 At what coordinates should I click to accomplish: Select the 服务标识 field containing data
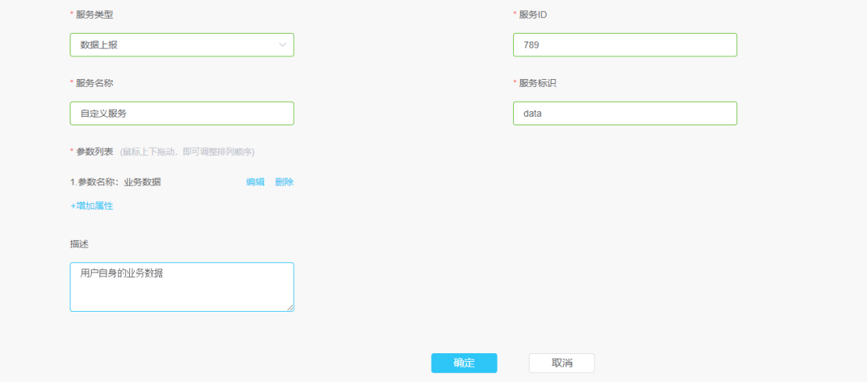pyautogui.click(x=625, y=114)
